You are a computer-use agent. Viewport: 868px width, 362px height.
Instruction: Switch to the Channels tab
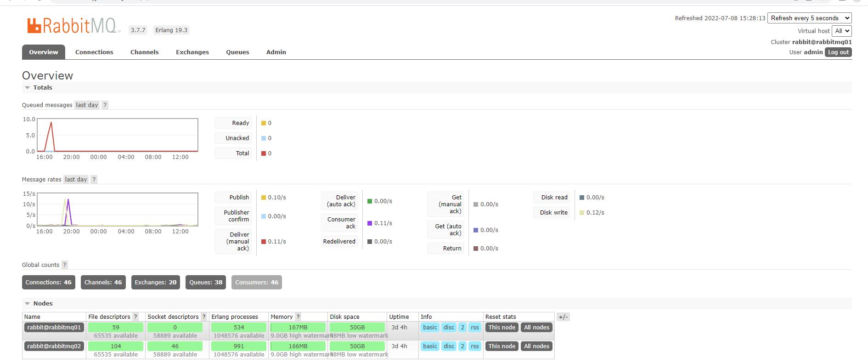pos(145,52)
